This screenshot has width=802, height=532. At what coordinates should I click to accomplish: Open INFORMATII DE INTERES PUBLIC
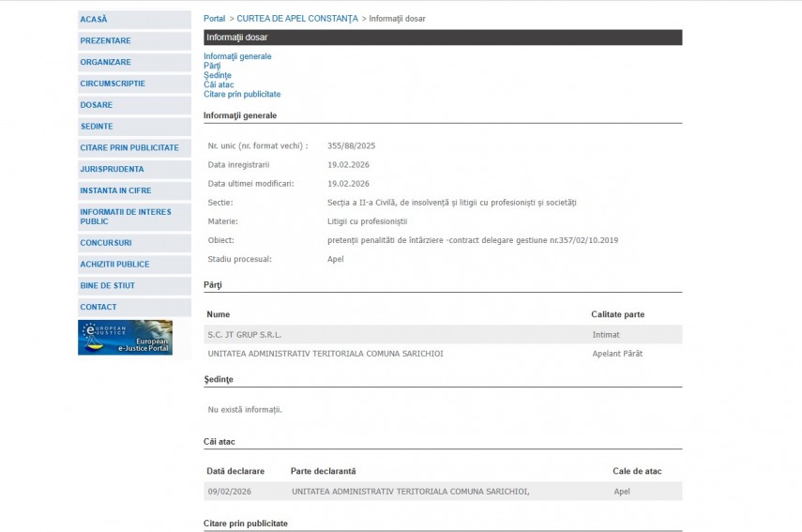point(126,217)
